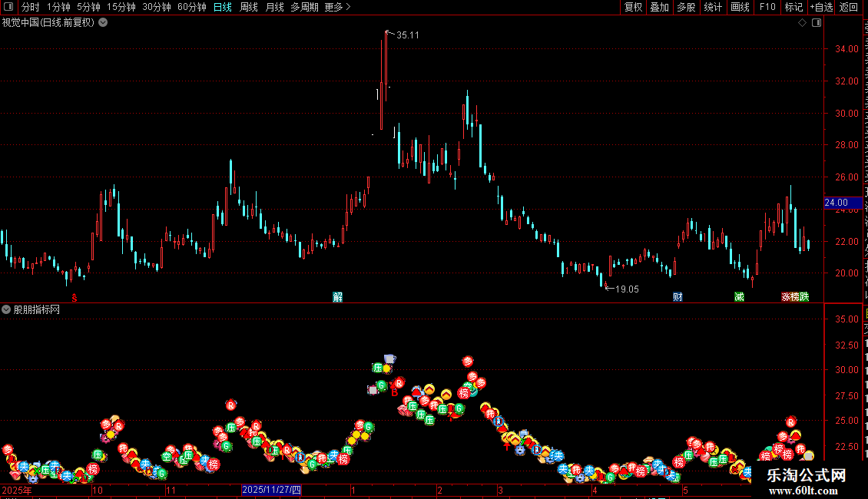Click the 24.00 price tag on axis

843,203
